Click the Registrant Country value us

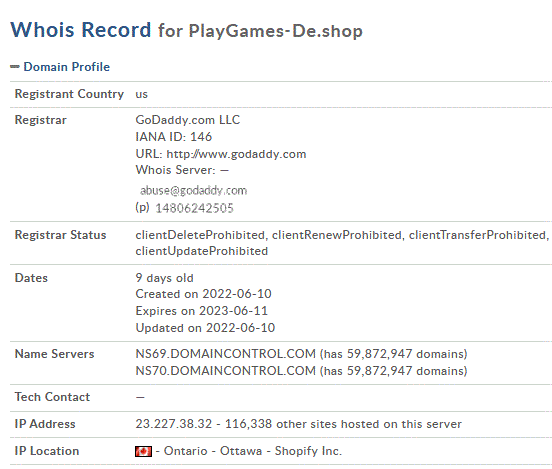click(142, 94)
